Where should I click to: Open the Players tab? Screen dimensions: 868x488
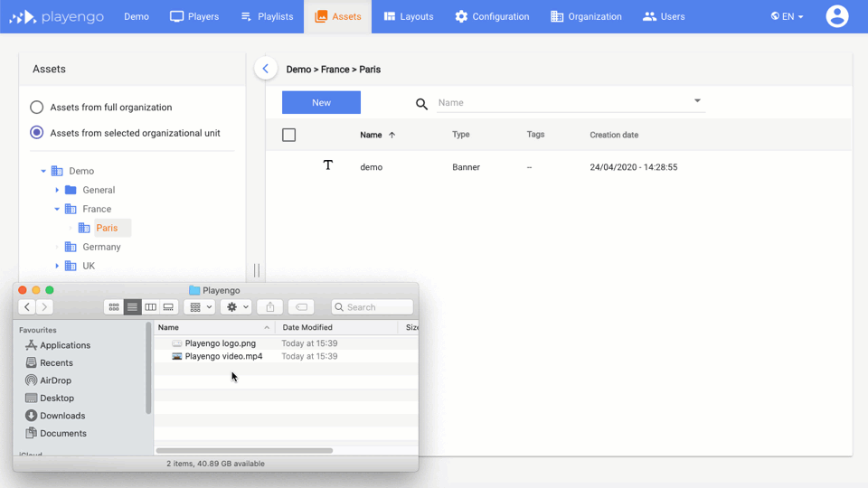pyautogui.click(x=194, y=16)
